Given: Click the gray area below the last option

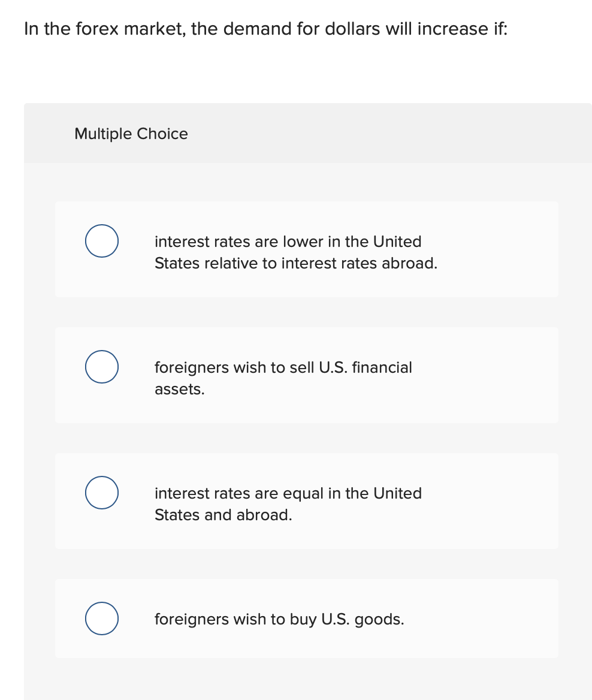Looking at the screenshot, I should coord(307,680).
